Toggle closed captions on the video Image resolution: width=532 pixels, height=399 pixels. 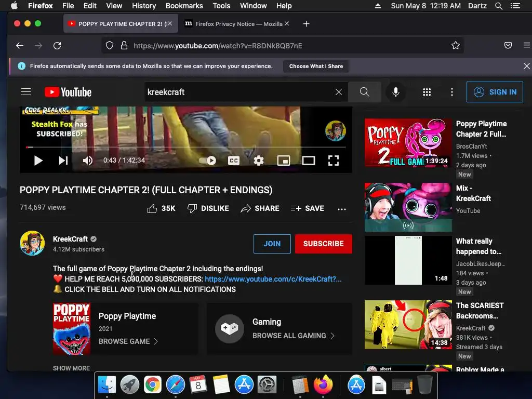click(x=233, y=161)
